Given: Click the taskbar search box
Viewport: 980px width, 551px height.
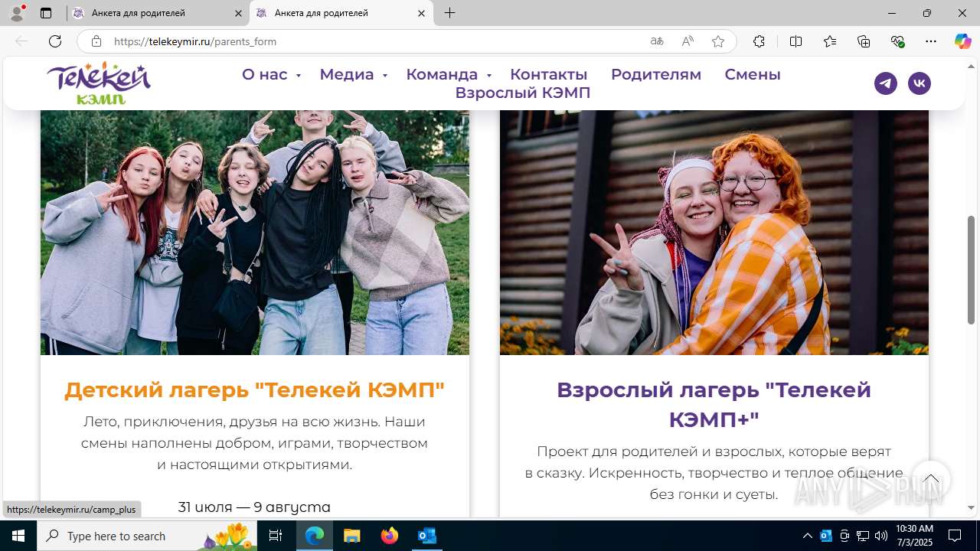Looking at the screenshot, I should click(148, 536).
